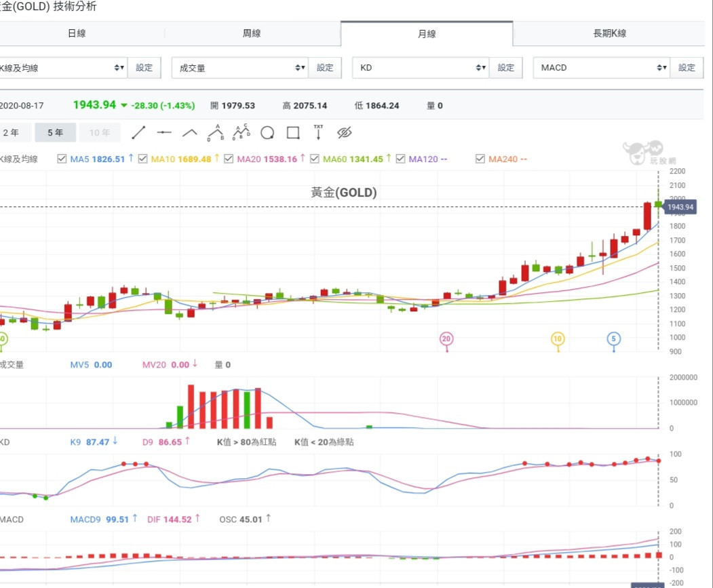Select the ABC wave pattern tool
Image resolution: width=713 pixels, height=588 pixels.
coord(216,133)
